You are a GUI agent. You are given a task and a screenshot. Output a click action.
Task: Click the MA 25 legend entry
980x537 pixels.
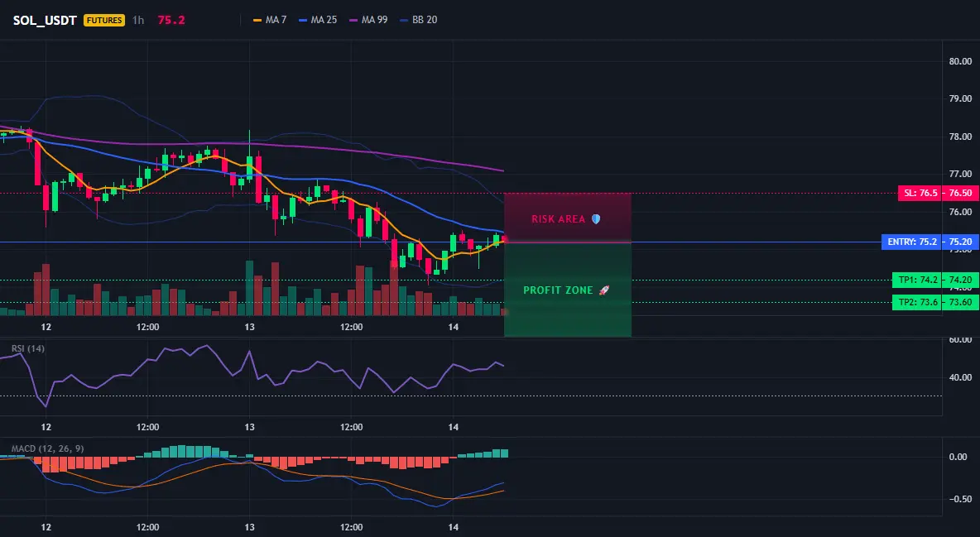(x=318, y=20)
